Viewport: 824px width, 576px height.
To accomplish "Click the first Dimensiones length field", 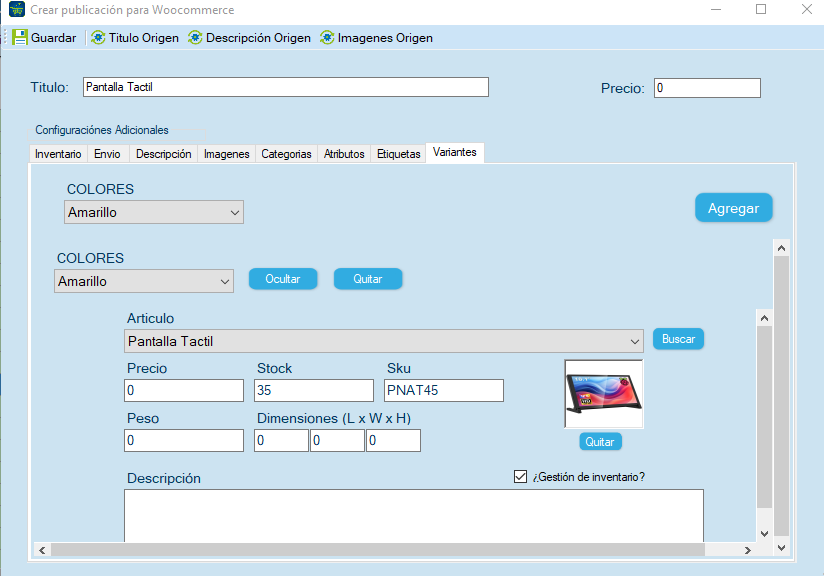I will tap(281, 440).
